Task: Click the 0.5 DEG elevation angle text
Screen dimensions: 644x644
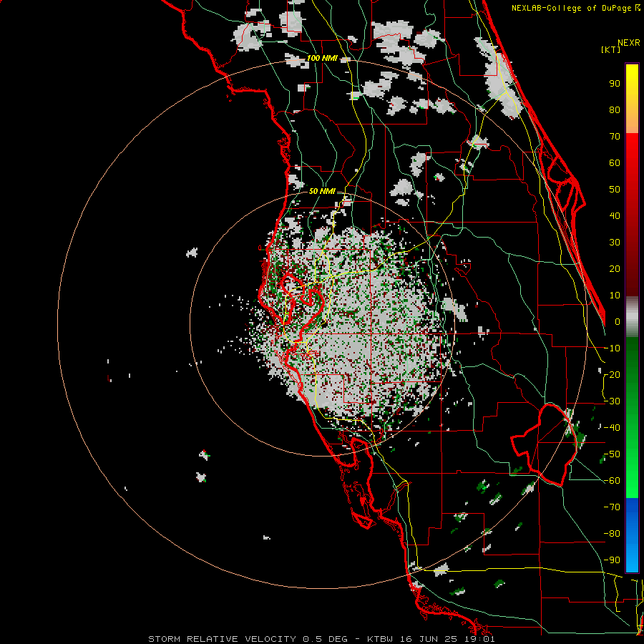Action: (x=326, y=639)
